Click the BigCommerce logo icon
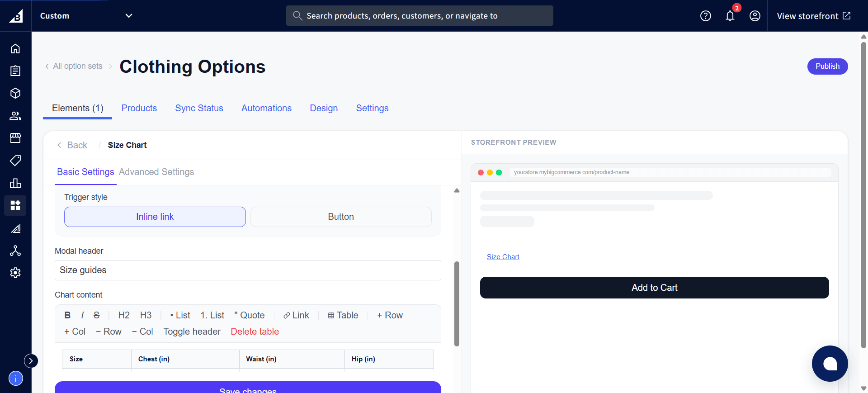 click(16, 16)
